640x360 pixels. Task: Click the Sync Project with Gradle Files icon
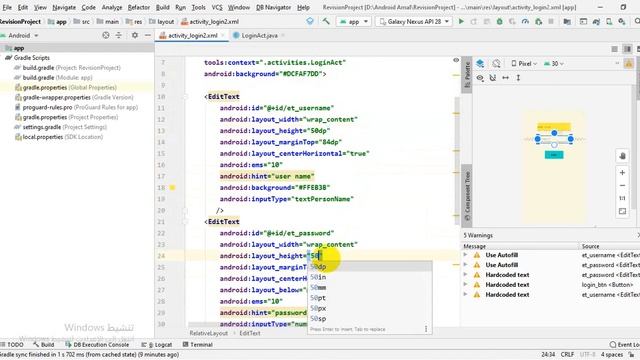coord(596,21)
